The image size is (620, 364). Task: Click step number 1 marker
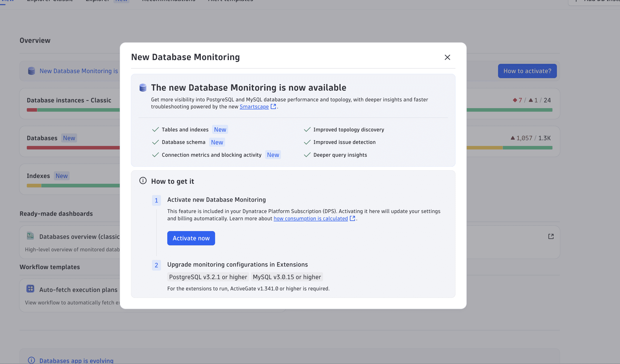pyautogui.click(x=157, y=200)
